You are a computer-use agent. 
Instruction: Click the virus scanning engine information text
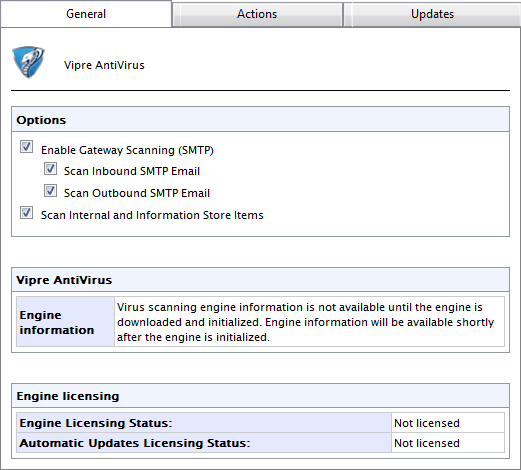305,322
